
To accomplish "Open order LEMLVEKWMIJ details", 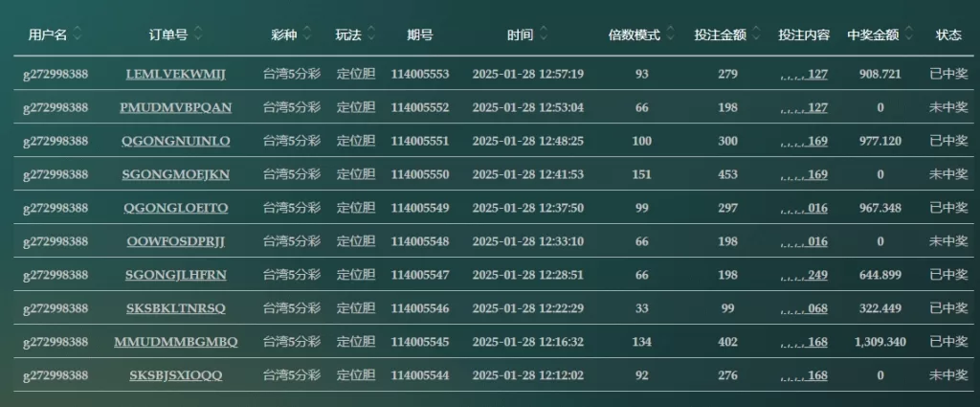I will coord(176,75).
